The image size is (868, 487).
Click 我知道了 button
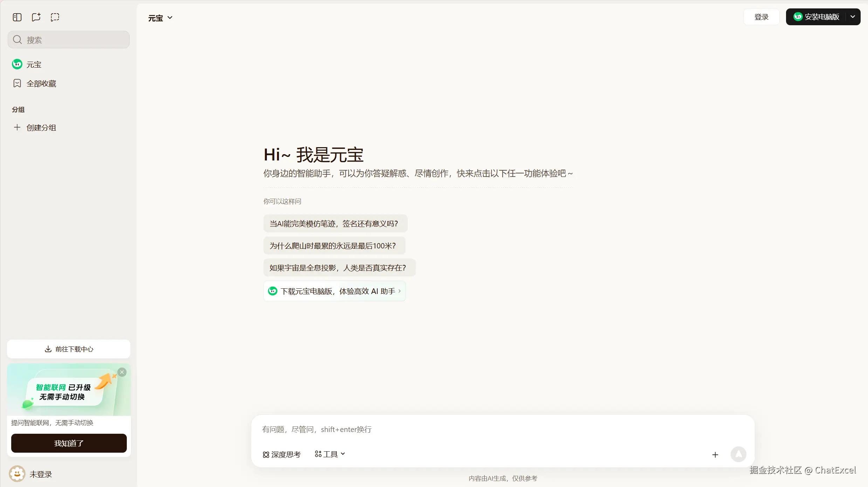point(69,443)
